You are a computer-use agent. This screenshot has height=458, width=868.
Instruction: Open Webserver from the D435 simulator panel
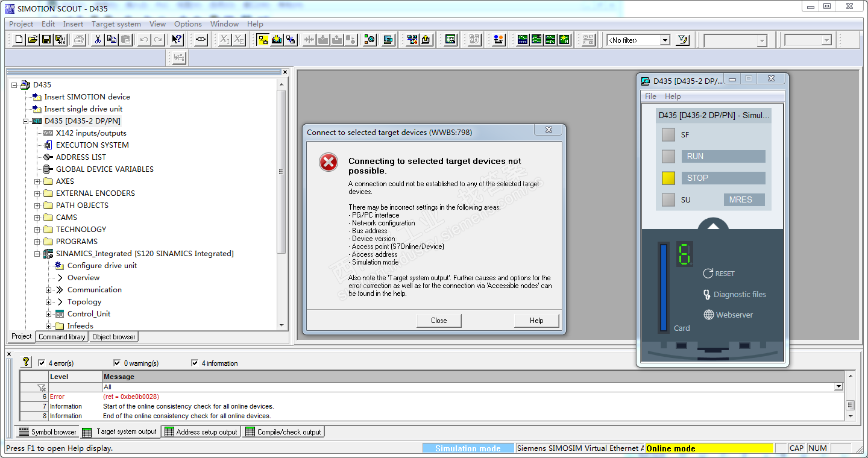728,315
